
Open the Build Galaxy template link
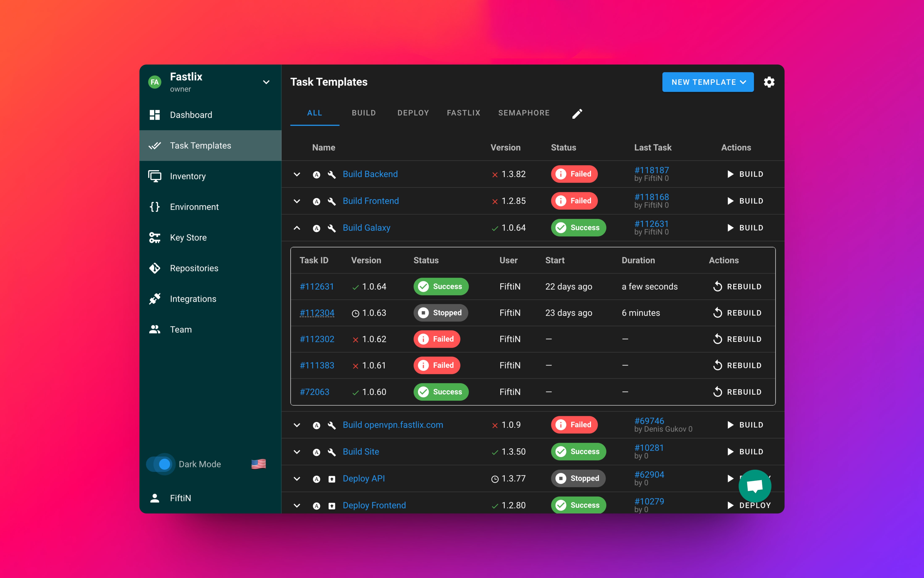point(366,227)
